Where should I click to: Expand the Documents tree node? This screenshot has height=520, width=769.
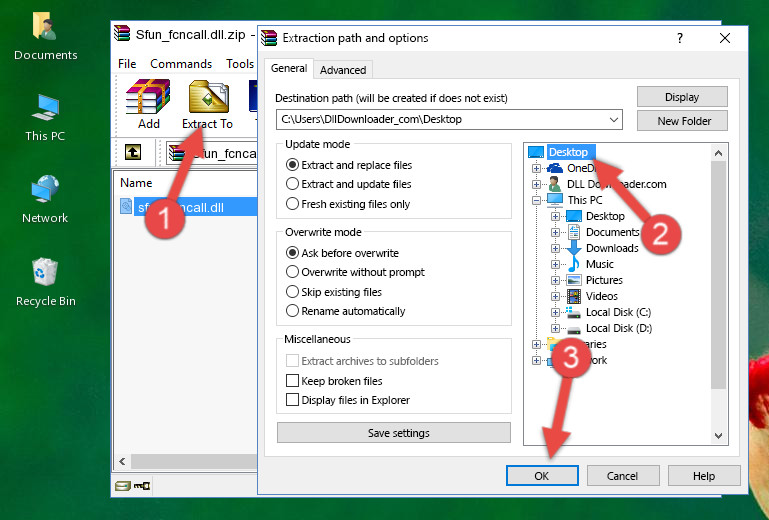[x=555, y=233]
